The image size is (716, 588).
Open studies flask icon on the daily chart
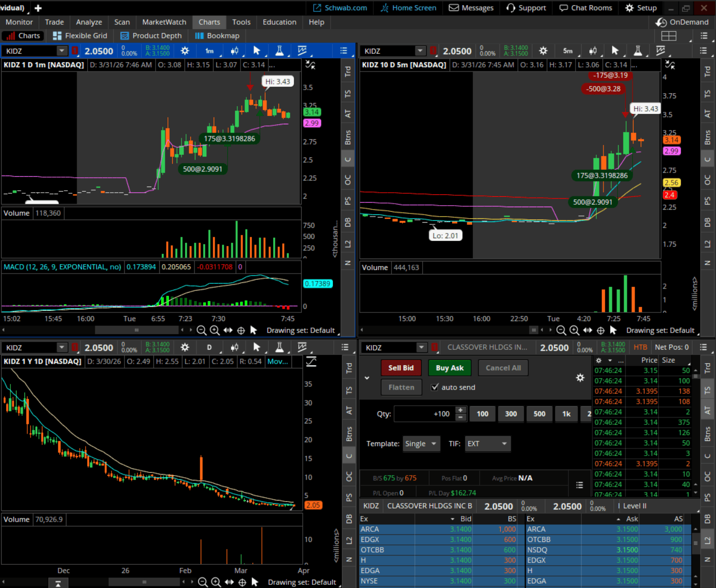[279, 348]
